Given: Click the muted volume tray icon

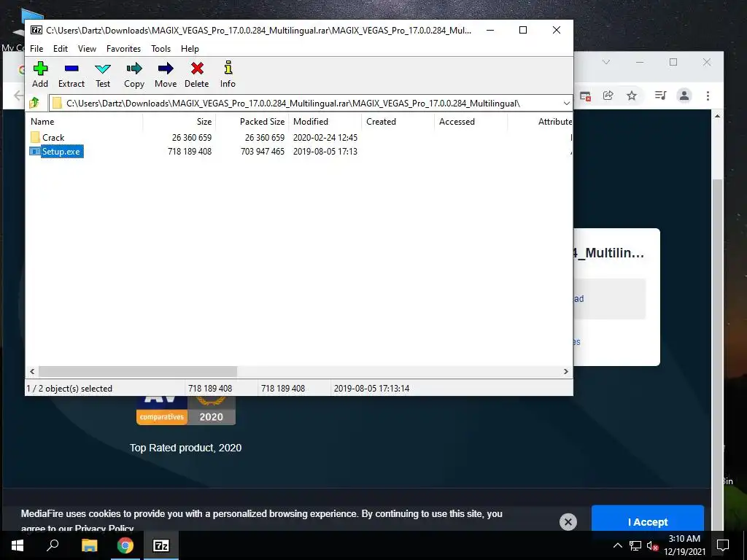Looking at the screenshot, I should [x=652, y=545].
